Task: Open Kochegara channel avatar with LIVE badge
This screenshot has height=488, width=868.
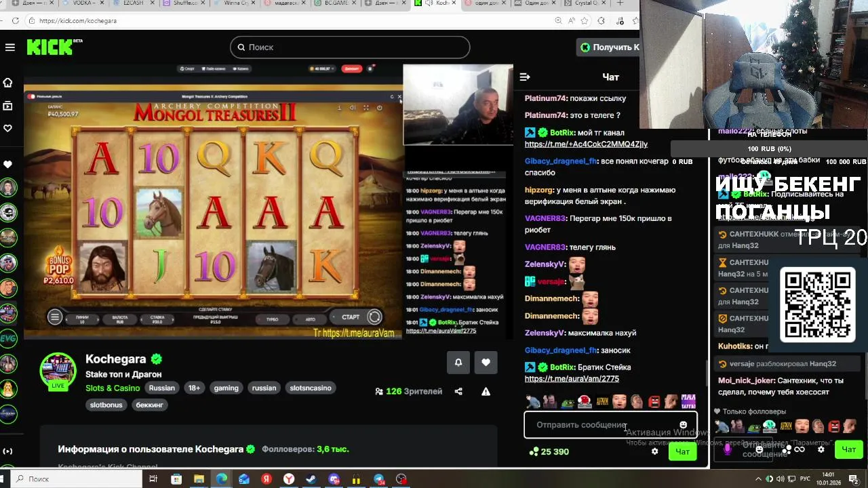Action: tap(58, 371)
